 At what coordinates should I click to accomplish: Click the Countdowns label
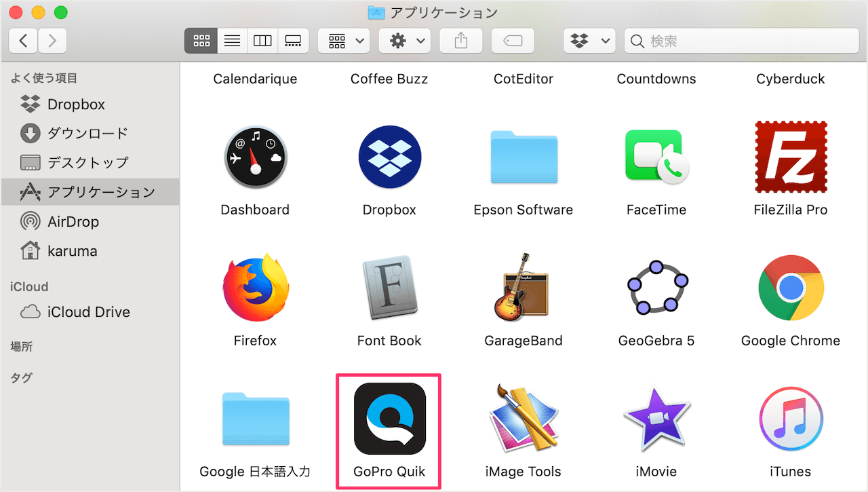pos(656,79)
